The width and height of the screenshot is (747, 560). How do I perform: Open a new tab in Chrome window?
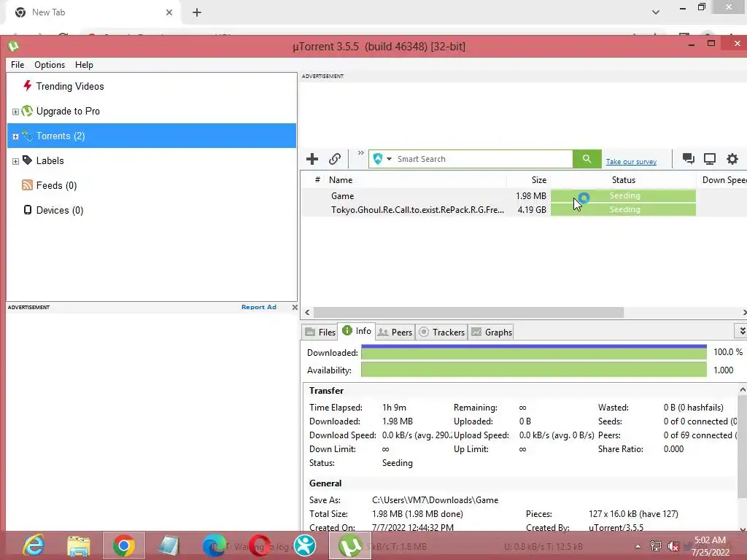tap(197, 12)
